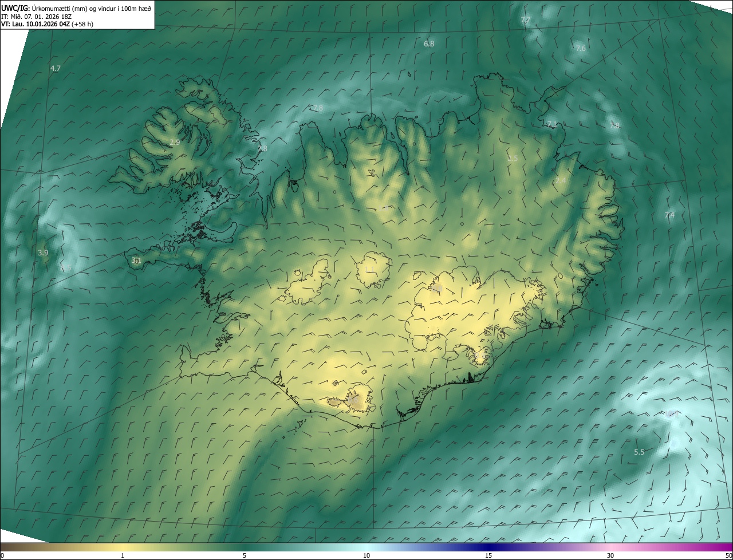
Task: Click the 1 tick label on the color scale
Action: click(123, 556)
